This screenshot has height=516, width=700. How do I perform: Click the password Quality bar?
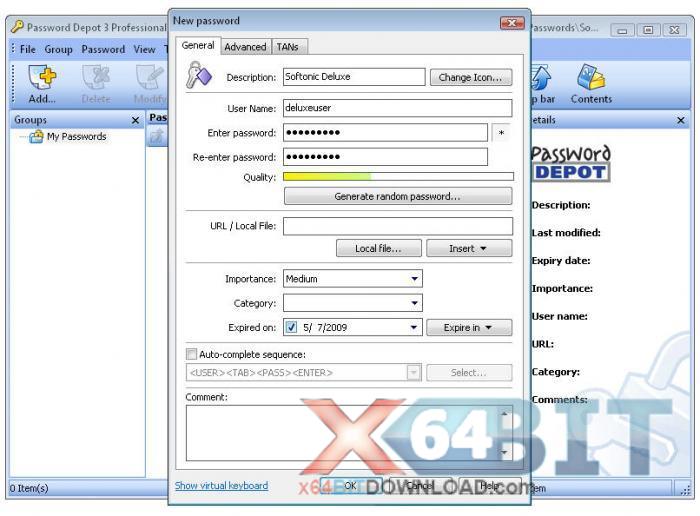pyautogui.click(x=398, y=177)
